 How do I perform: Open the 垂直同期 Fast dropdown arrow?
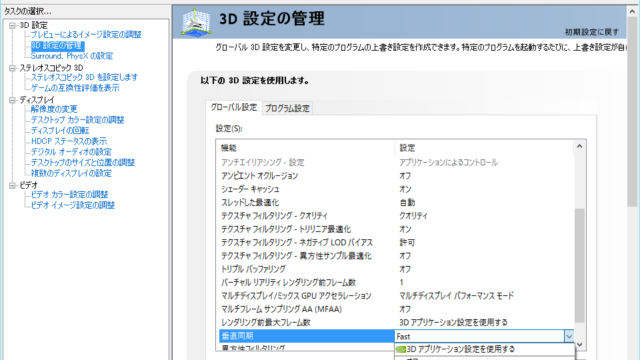[x=569, y=336]
